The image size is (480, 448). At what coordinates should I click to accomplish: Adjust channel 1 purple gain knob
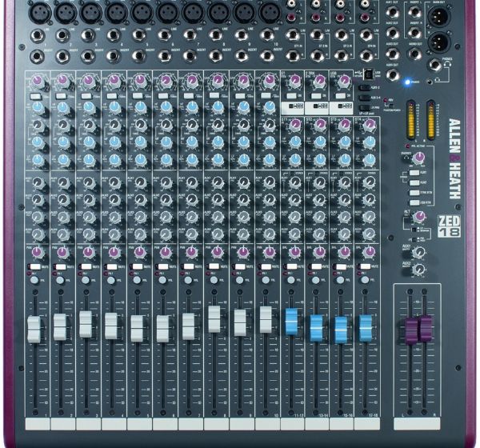tap(37, 81)
